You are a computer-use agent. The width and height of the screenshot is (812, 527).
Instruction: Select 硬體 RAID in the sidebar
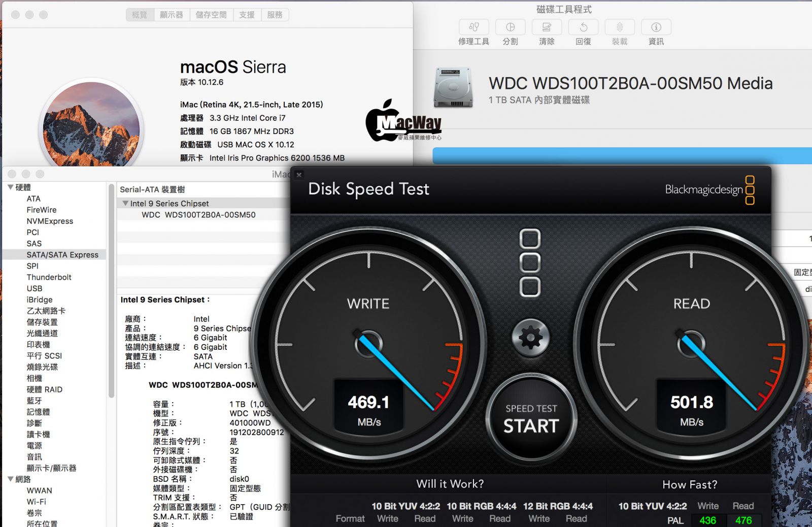pos(45,389)
